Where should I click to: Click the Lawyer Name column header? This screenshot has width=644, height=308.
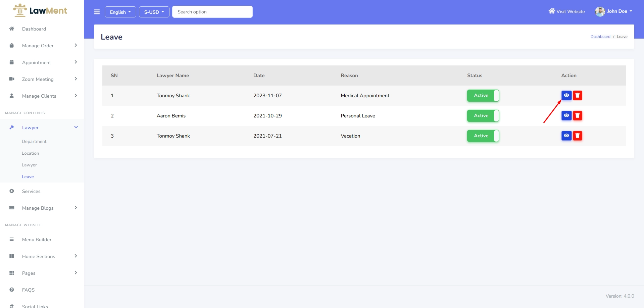pyautogui.click(x=173, y=75)
